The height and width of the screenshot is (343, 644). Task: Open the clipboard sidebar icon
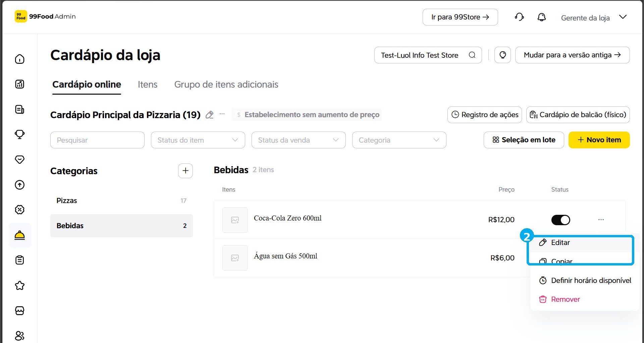(20, 260)
